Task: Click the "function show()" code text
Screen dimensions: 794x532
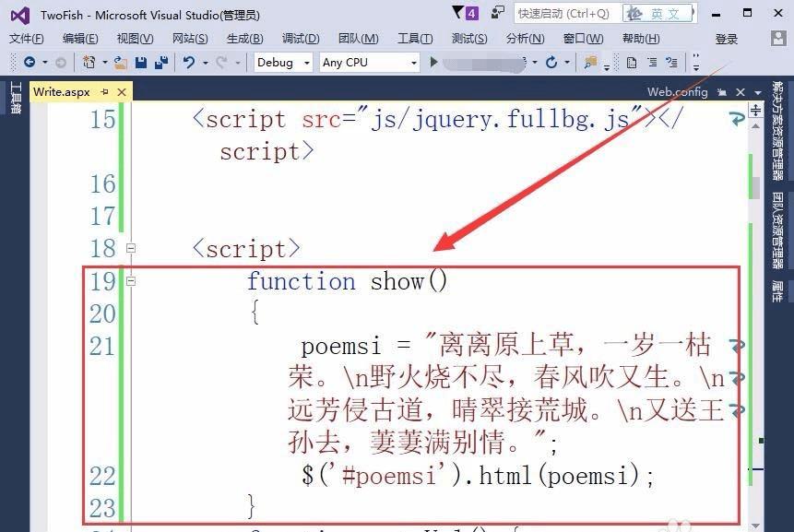Action: coord(348,281)
